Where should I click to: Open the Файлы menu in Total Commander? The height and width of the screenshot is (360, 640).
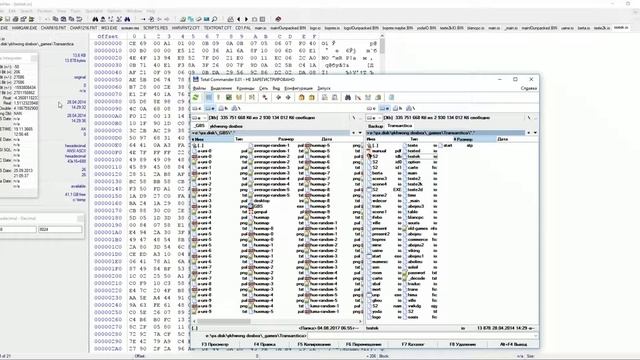(199, 88)
